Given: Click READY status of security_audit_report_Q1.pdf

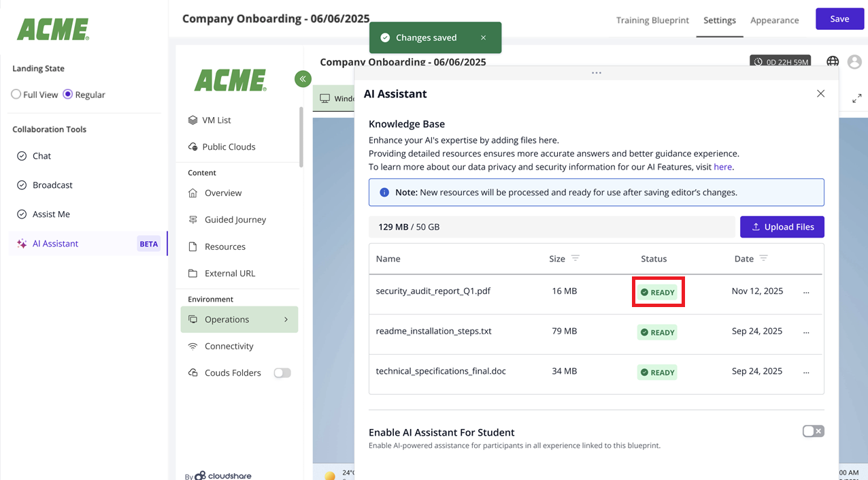Looking at the screenshot, I should [x=657, y=292].
